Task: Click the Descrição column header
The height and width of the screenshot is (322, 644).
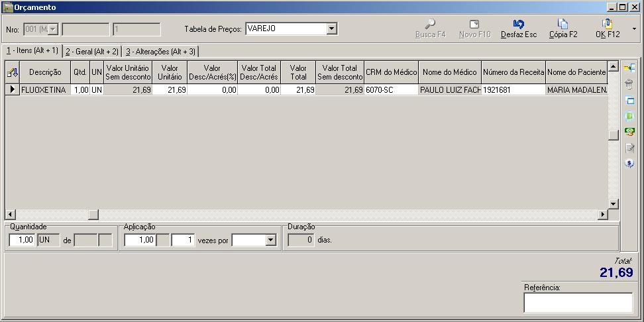Action: pyautogui.click(x=45, y=73)
